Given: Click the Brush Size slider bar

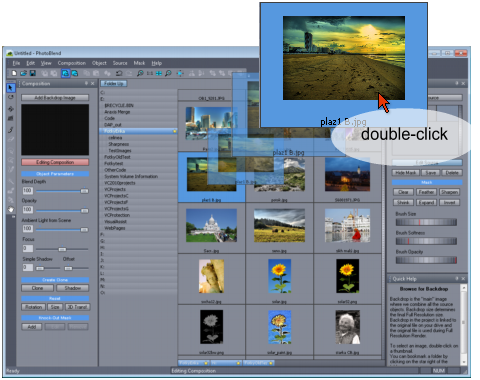Looking at the screenshot, I should [x=426, y=222].
